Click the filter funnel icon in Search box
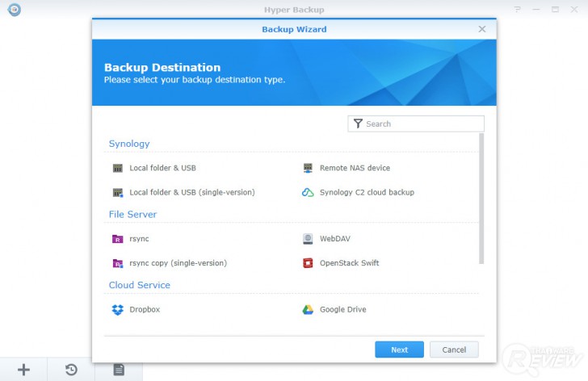The height and width of the screenshot is (381, 588). [358, 124]
